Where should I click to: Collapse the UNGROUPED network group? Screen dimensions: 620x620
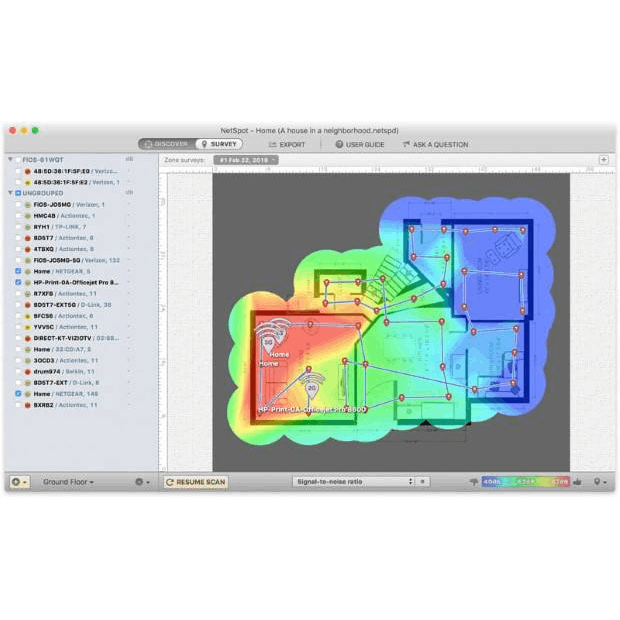[x=10, y=193]
